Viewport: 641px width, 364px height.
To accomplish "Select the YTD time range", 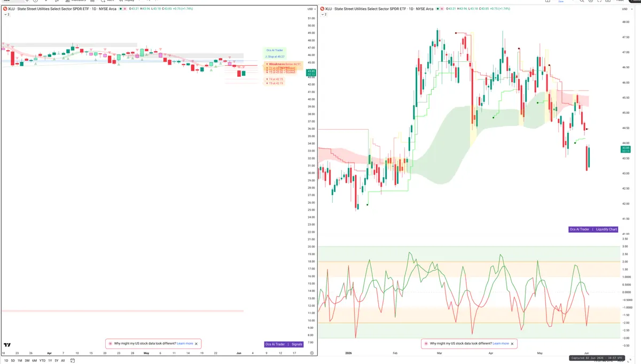I will tap(42, 360).
